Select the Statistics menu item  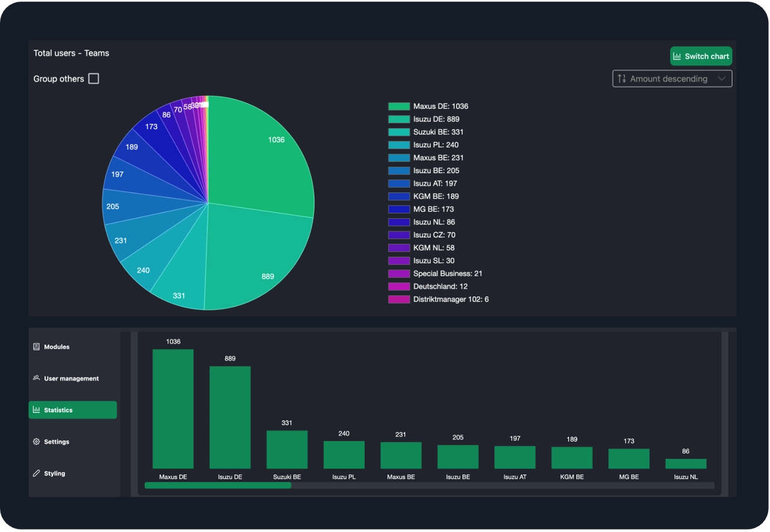coord(73,410)
